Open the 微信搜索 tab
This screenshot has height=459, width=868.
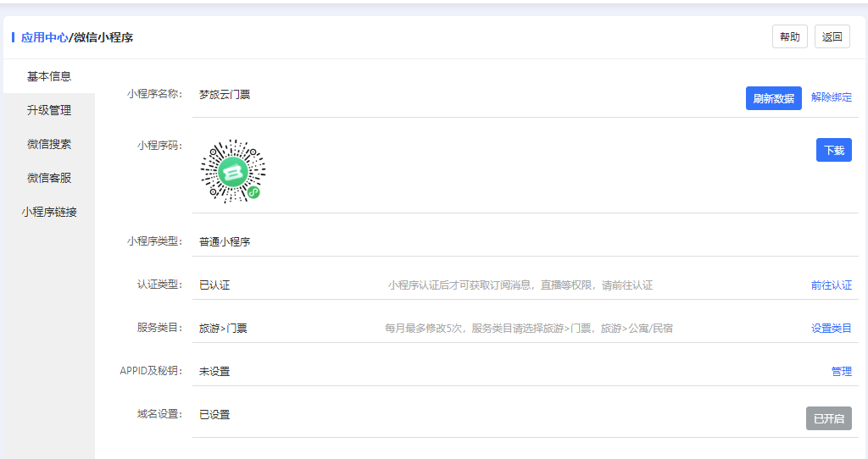click(x=49, y=144)
